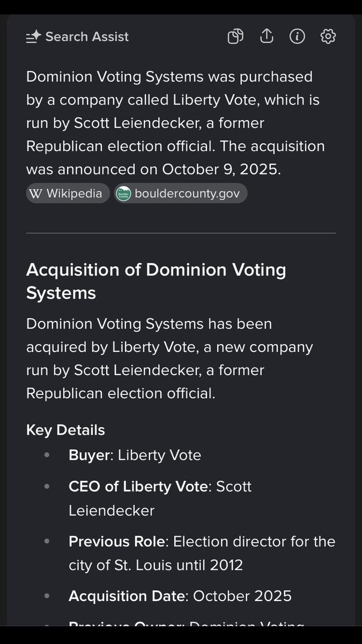Open the info circle icon
Image resolution: width=362 pixels, height=644 pixels.
point(297,36)
